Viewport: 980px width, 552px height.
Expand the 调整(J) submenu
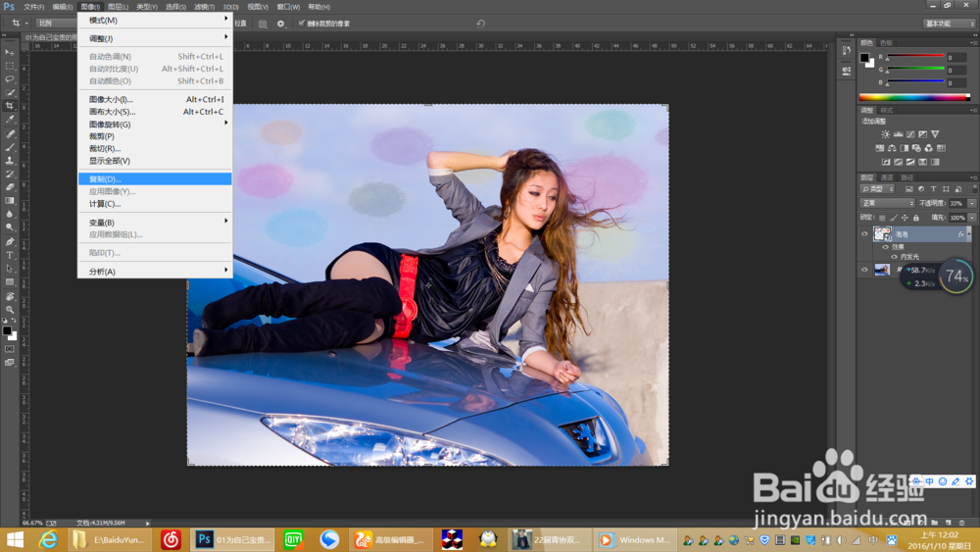click(x=155, y=38)
